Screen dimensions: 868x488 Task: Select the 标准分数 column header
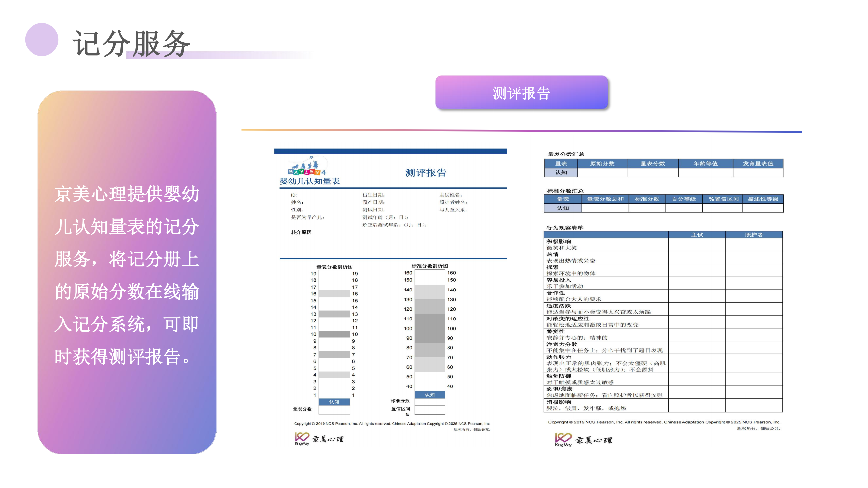pos(647,199)
